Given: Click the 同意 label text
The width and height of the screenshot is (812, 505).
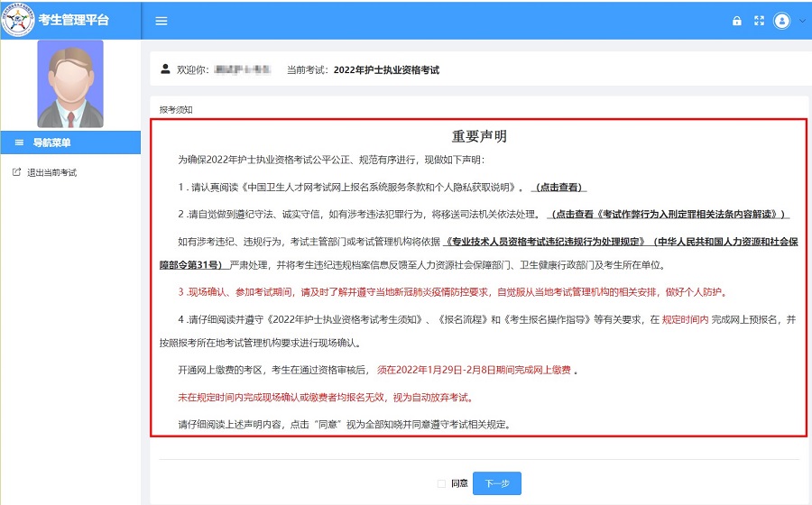Looking at the screenshot, I should coord(459,483).
